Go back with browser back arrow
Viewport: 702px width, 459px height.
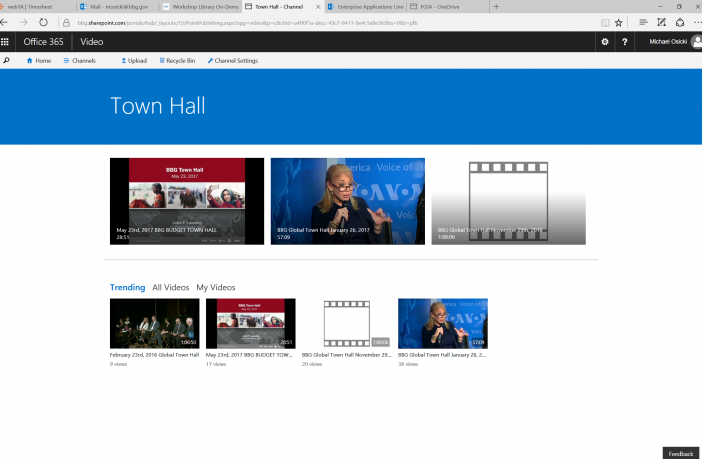click(x=4, y=22)
